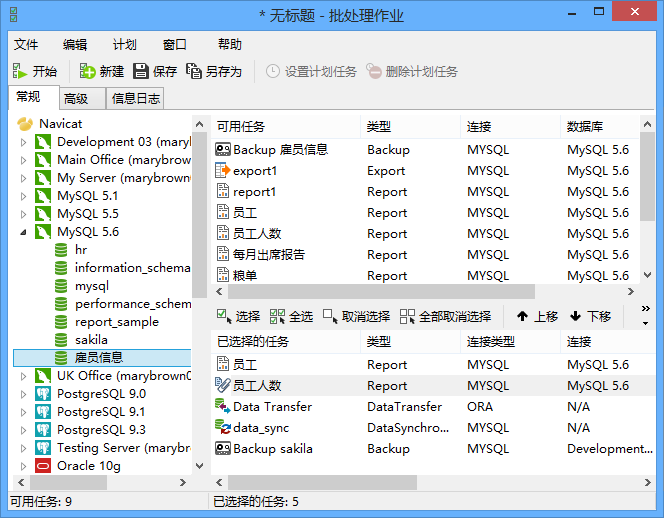Click the available tasks vertical scrollbar thumb

[x=647, y=177]
